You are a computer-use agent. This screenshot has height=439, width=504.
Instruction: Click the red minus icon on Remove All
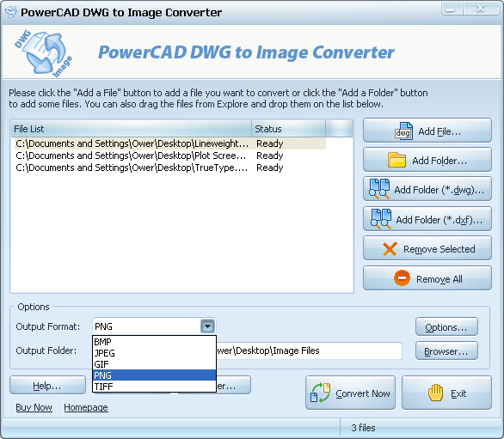(x=402, y=277)
